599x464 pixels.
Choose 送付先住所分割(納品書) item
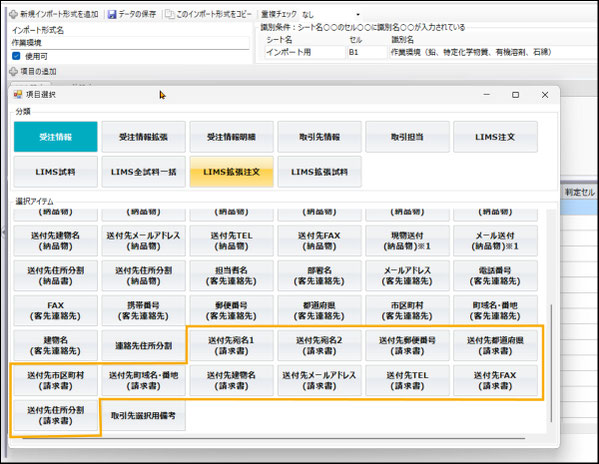coord(56,275)
